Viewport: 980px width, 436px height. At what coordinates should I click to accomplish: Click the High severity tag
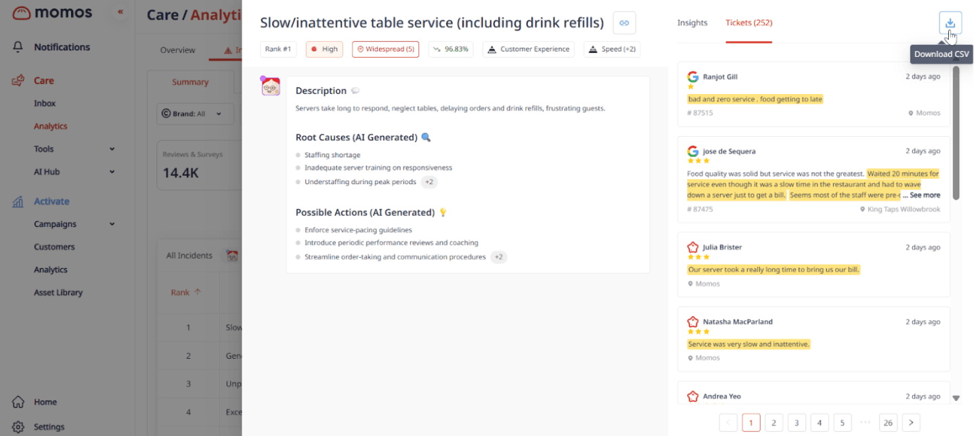coord(324,49)
